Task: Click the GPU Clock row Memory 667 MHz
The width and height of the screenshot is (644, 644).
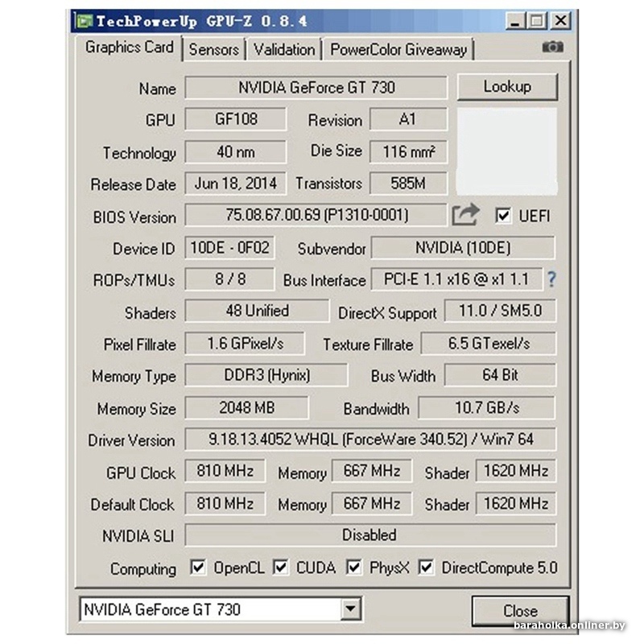Action: coord(372,471)
